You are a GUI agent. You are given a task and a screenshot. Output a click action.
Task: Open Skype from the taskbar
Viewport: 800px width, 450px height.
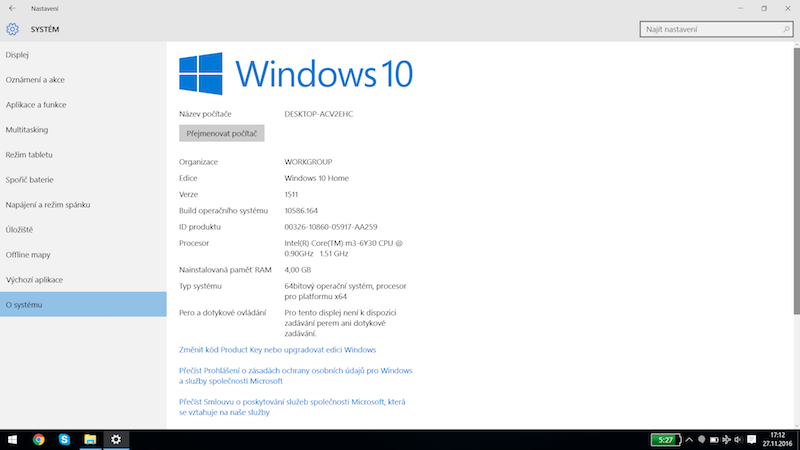[64, 439]
